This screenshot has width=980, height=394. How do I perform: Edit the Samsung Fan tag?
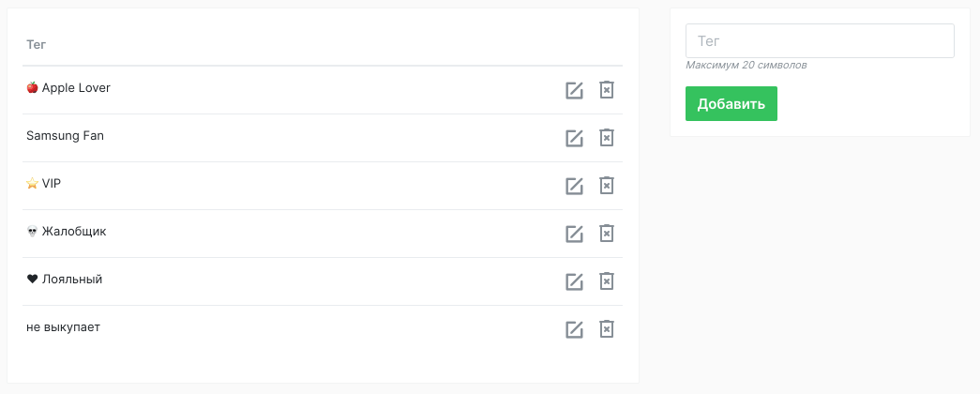click(574, 138)
